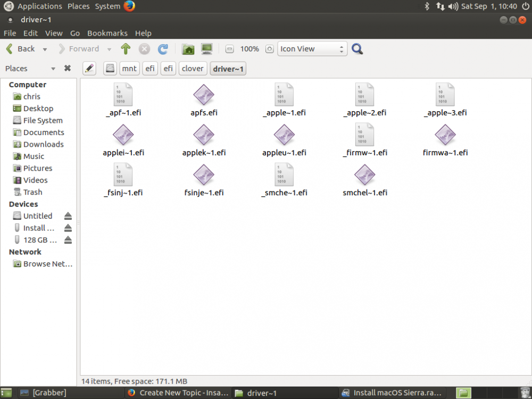The width and height of the screenshot is (532, 399).
Task: Launch Firefox from the top panel
Action: tap(129, 6)
